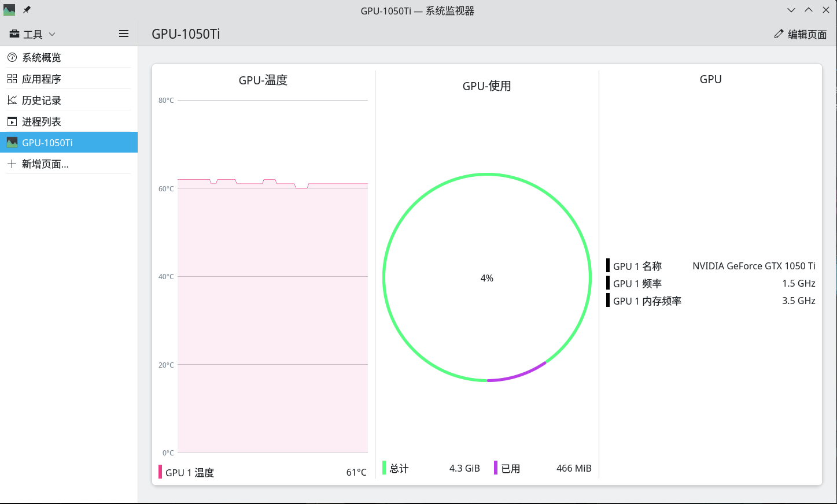Click the green 总计 legend swatch
Viewport: 837px width, 504px height.
pyautogui.click(x=384, y=468)
